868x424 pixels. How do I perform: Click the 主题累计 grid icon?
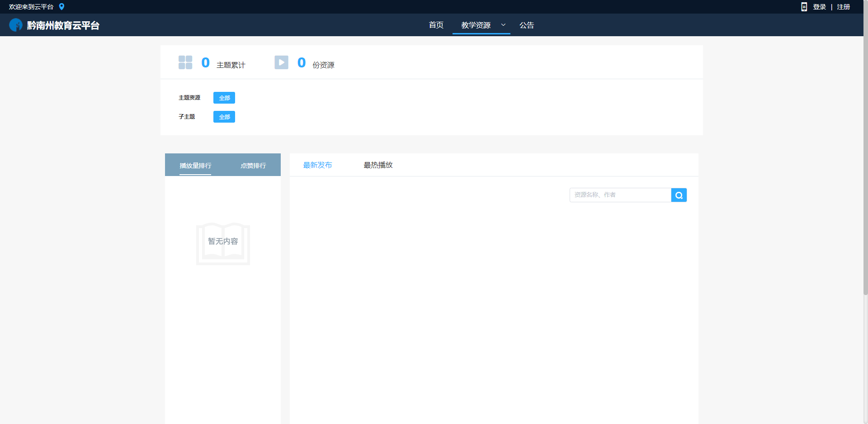point(185,62)
